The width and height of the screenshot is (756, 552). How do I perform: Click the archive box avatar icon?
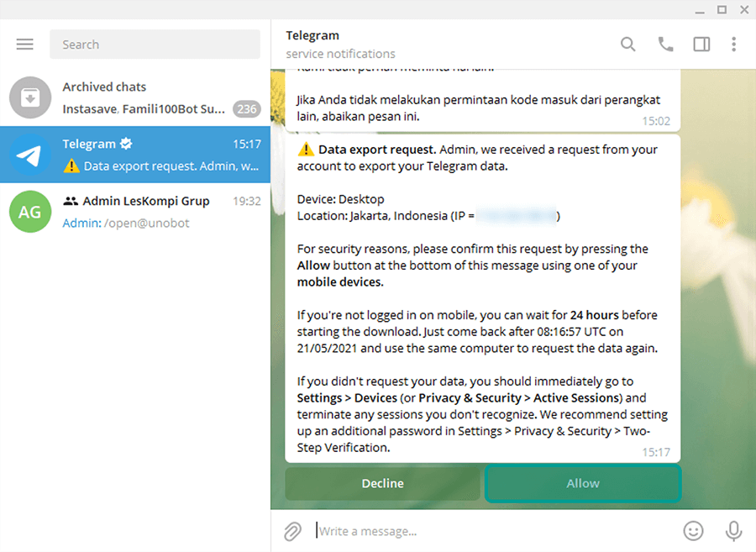30,97
